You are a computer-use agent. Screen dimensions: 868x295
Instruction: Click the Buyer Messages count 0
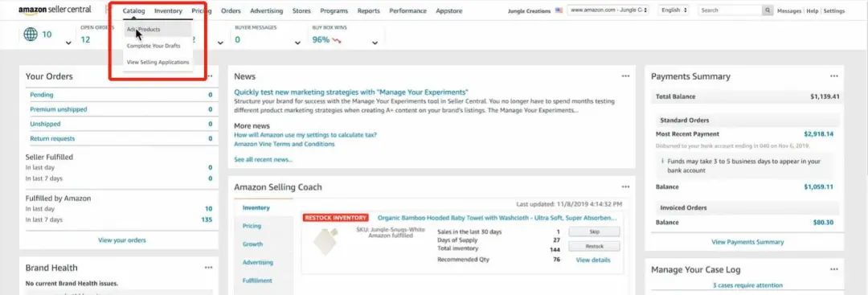(x=237, y=40)
